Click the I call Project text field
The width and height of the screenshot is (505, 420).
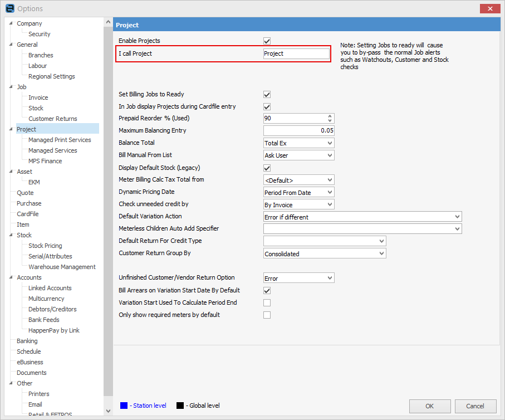tap(296, 53)
